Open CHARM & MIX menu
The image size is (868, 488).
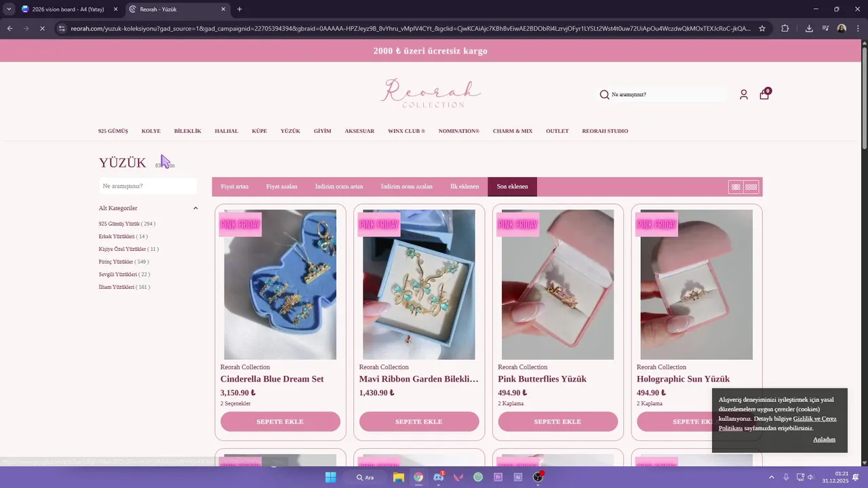[513, 131]
